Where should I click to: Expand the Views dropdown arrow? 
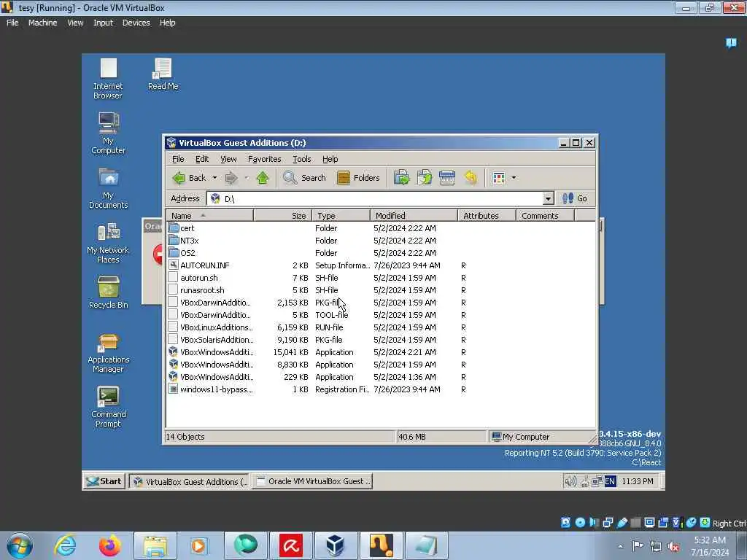point(514,178)
